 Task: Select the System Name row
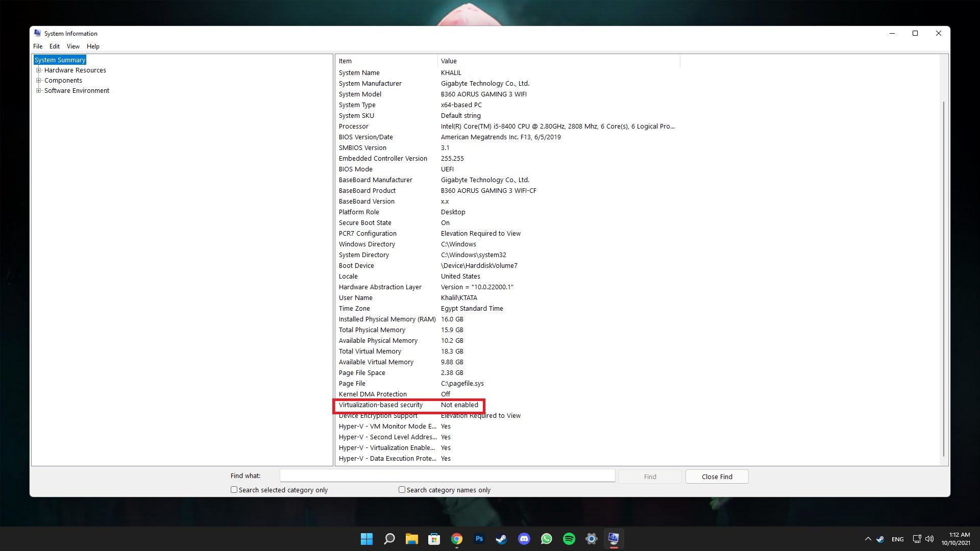pyautogui.click(x=508, y=72)
